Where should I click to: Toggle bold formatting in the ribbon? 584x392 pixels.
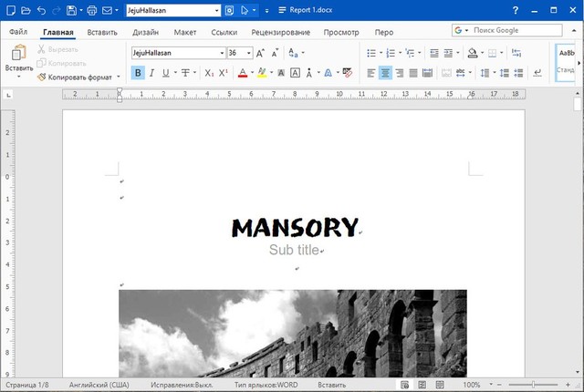coord(138,72)
